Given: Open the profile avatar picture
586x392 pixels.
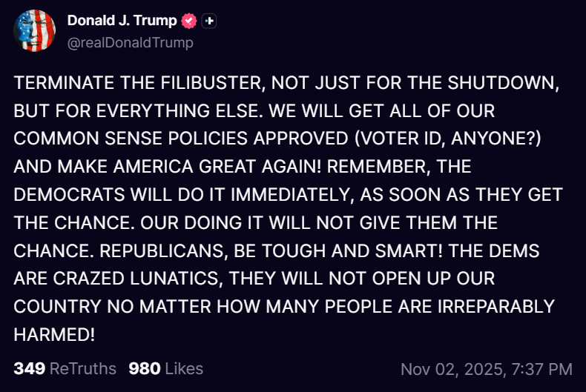Looking at the screenshot, I should (x=35, y=31).
